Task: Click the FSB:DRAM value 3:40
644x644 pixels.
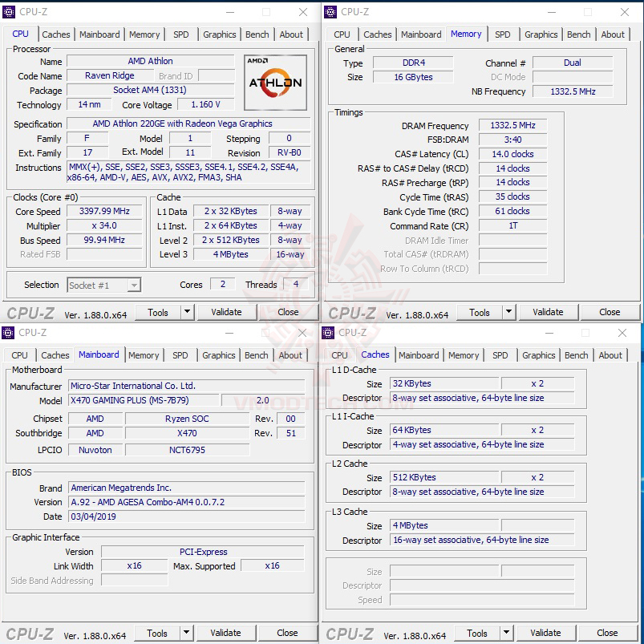Action: coord(512,140)
